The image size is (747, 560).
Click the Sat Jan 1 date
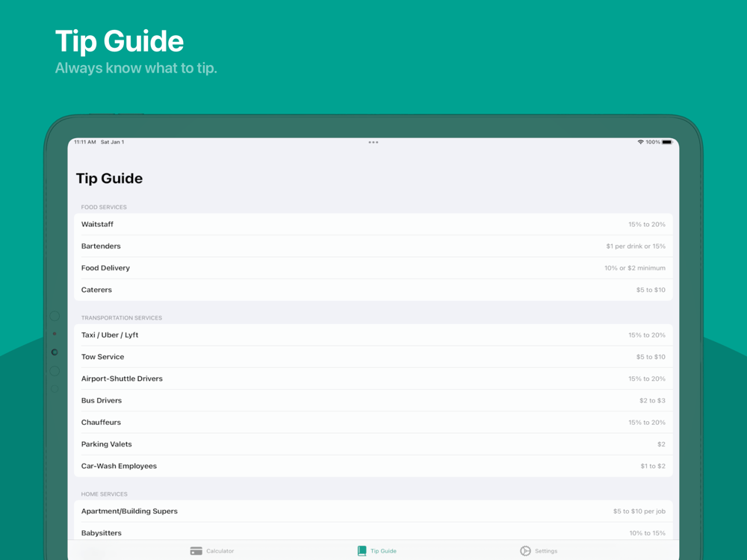point(113,142)
